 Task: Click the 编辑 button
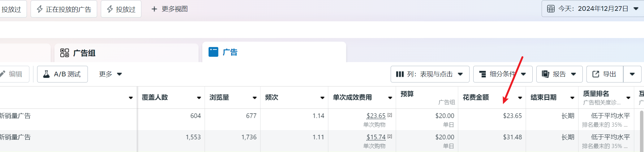coord(15,74)
